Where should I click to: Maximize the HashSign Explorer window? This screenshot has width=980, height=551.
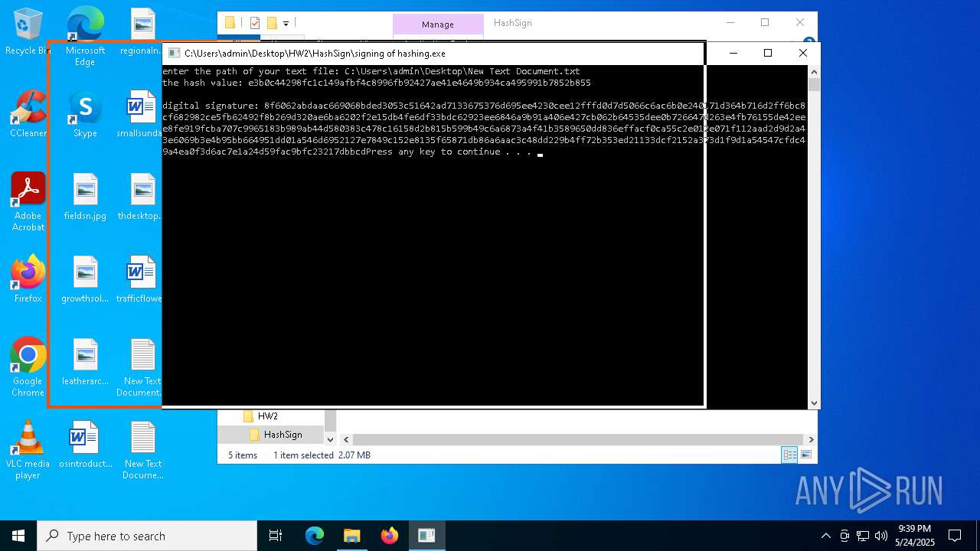click(x=765, y=22)
